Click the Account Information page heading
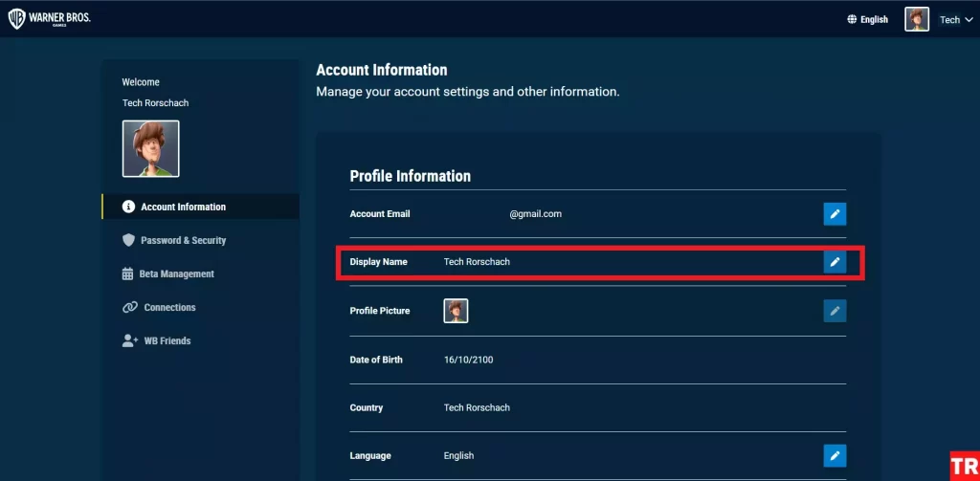 coord(382,70)
